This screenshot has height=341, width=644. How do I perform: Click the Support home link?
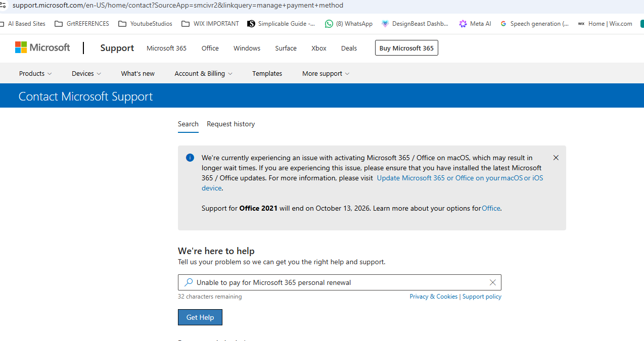coord(117,48)
